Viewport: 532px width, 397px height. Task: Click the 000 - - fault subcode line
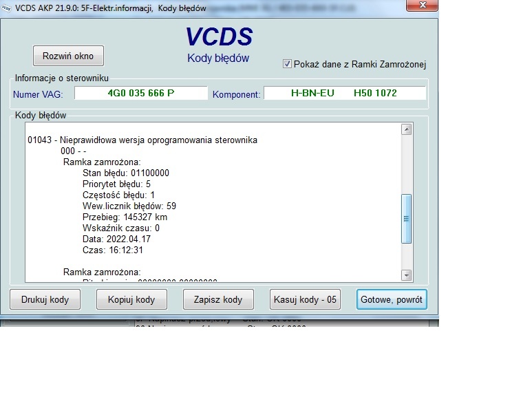(74, 151)
